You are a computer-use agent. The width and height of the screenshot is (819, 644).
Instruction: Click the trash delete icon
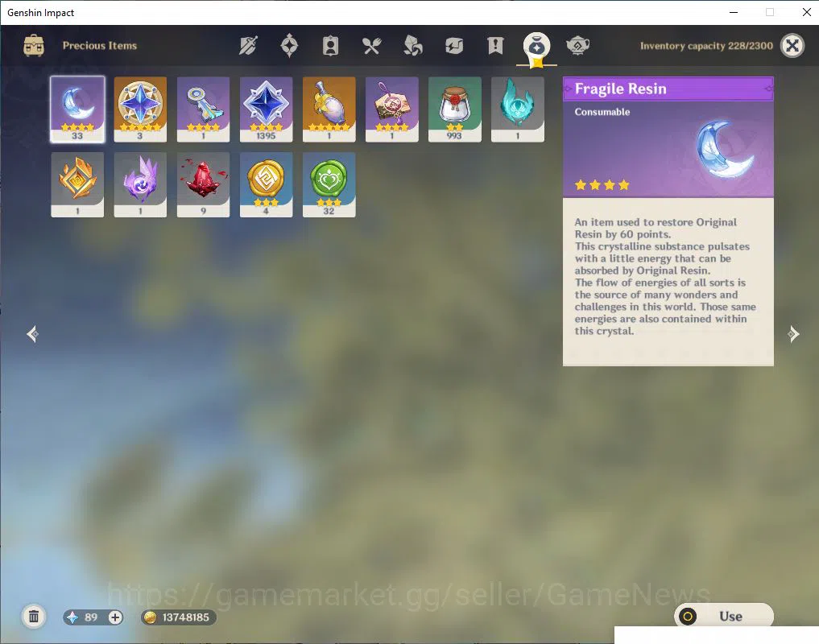coord(34,617)
